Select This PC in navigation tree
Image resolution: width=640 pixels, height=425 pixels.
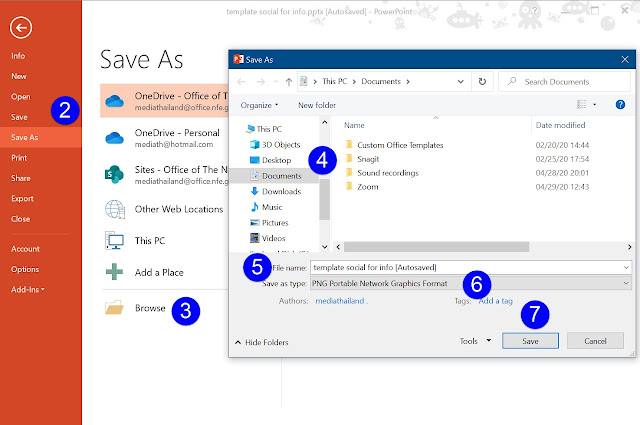pos(263,129)
